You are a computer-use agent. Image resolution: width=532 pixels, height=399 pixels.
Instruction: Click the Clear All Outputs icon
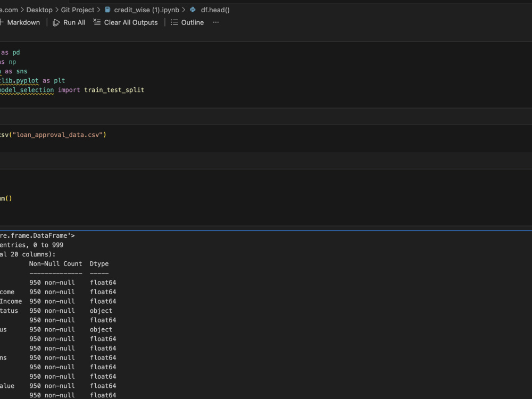point(97,22)
